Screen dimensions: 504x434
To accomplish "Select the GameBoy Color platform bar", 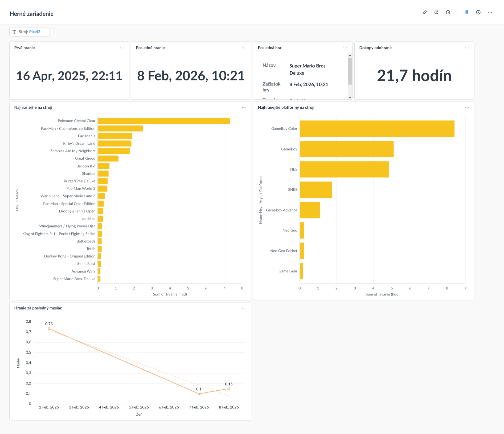I will [x=377, y=129].
